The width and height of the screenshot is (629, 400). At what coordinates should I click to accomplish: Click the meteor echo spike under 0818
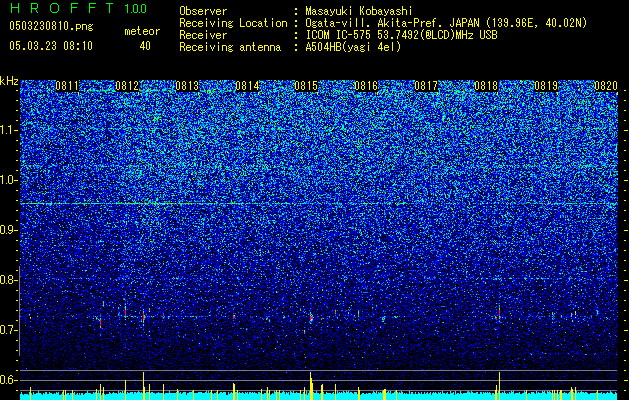click(x=499, y=314)
